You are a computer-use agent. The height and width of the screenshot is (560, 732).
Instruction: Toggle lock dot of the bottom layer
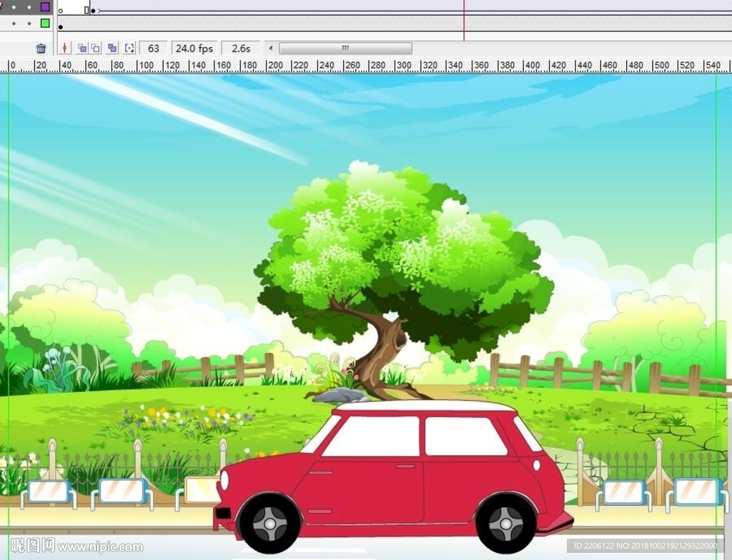coord(29,24)
